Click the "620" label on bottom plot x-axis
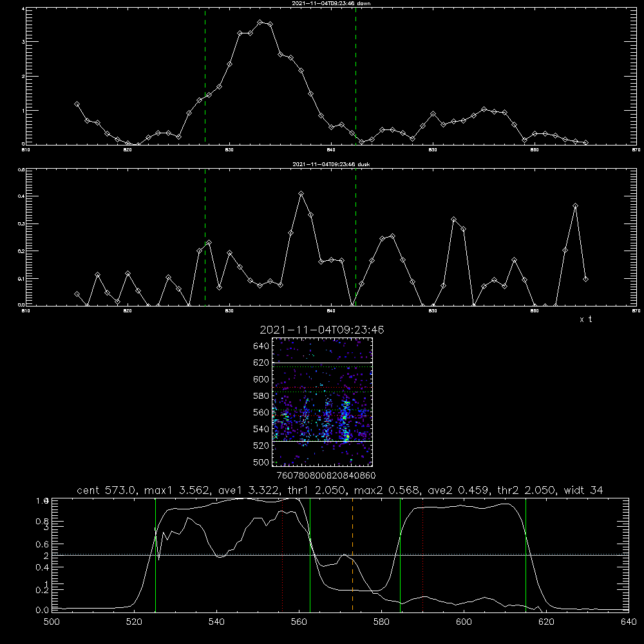The image size is (644, 644). tap(546, 622)
